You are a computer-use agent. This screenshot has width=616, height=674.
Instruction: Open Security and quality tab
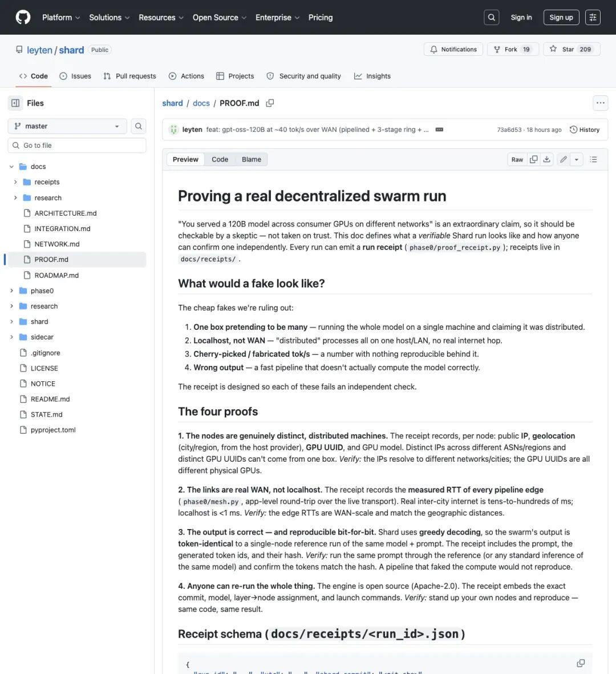(303, 76)
